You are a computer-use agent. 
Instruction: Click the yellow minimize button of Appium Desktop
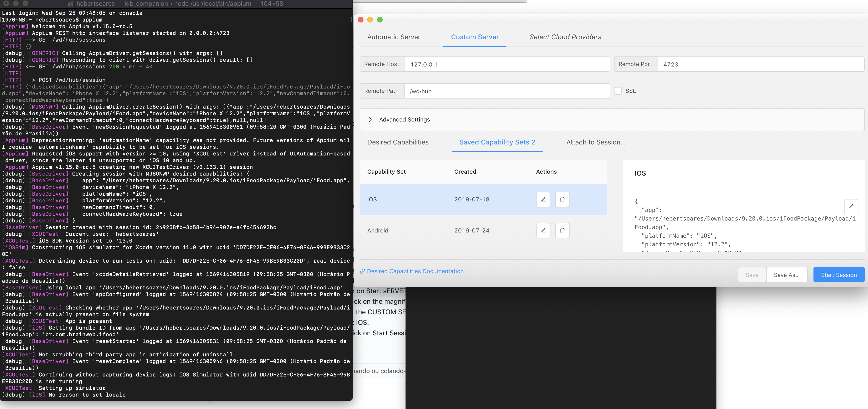click(x=370, y=20)
